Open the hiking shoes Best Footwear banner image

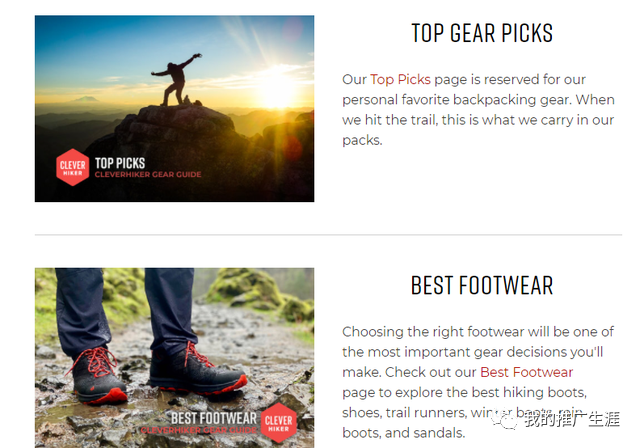(174, 358)
